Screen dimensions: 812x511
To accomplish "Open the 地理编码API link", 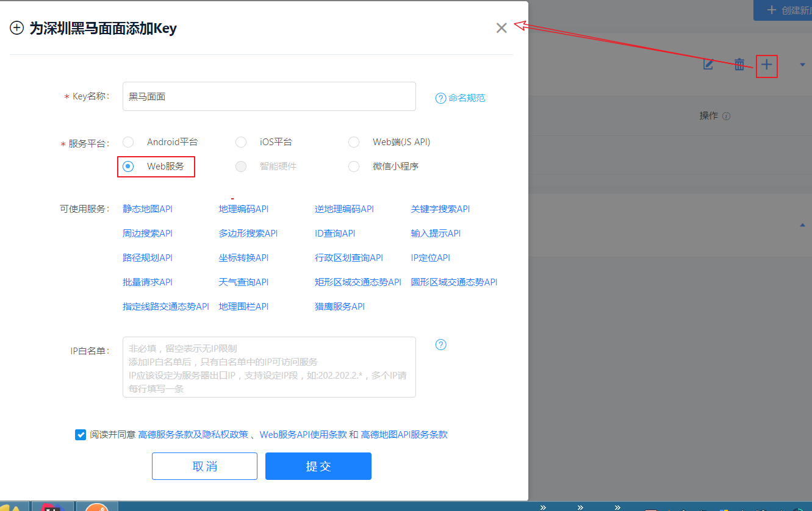I will click(243, 209).
